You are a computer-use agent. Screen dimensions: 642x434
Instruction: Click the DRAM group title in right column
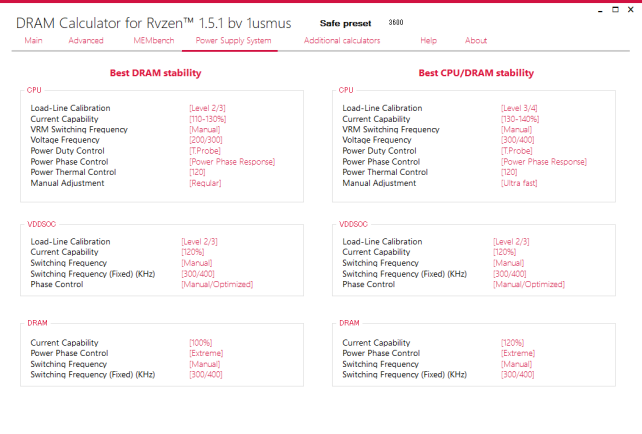pyautogui.click(x=349, y=323)
